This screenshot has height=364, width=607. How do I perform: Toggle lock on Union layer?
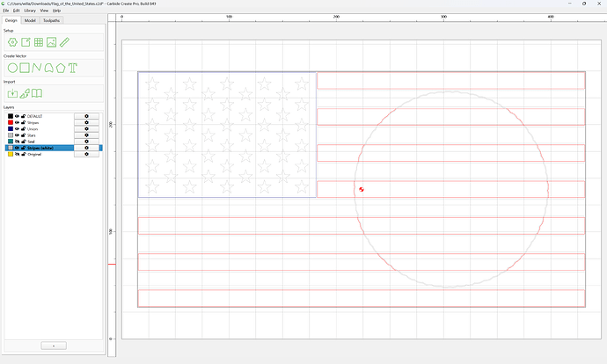23,129
